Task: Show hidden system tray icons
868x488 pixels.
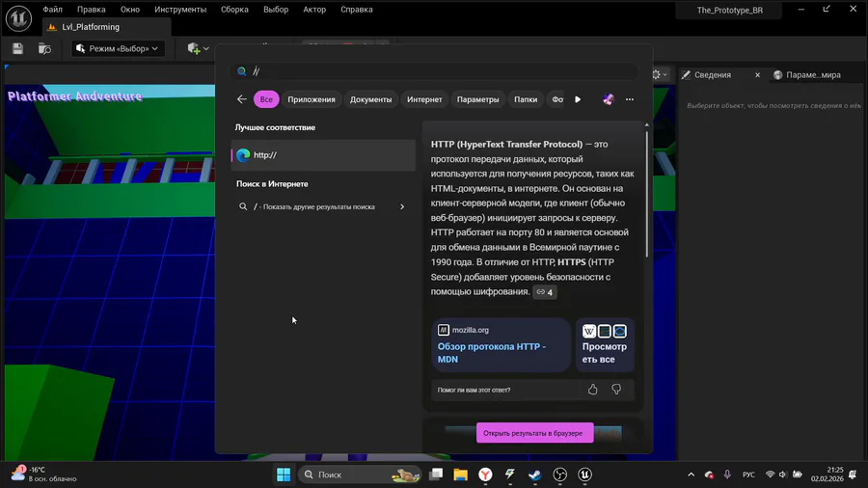Action: coord(691,474)
